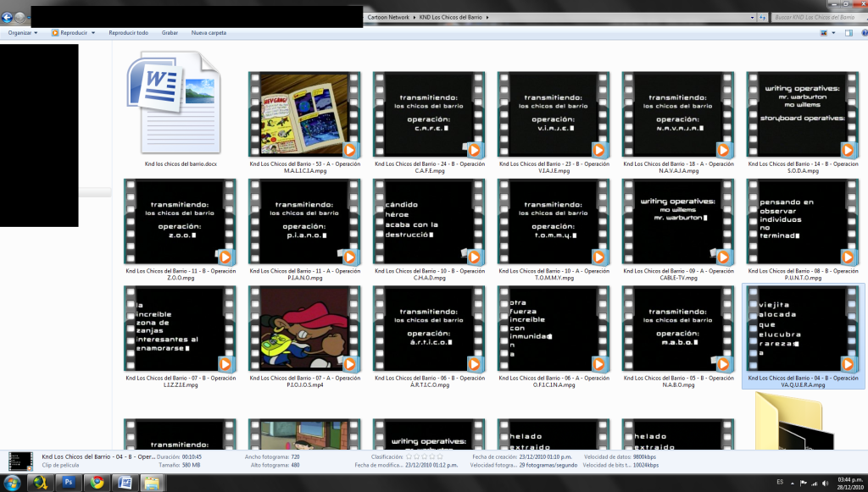The width and height of the screenshot is (868, 492).
Task: Refresh the folder with the address bar refresh icon
Action: point(762,17)
